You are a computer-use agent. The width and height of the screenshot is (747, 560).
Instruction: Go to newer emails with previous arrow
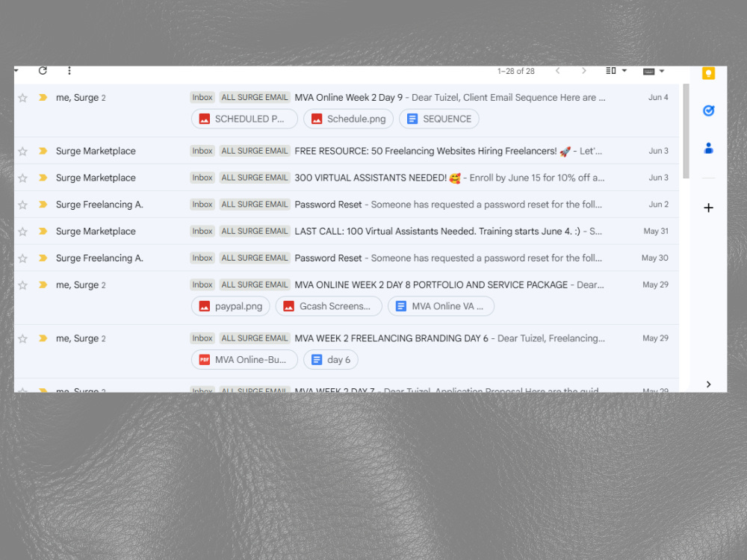pyautogui.click(x=557, y=71)
